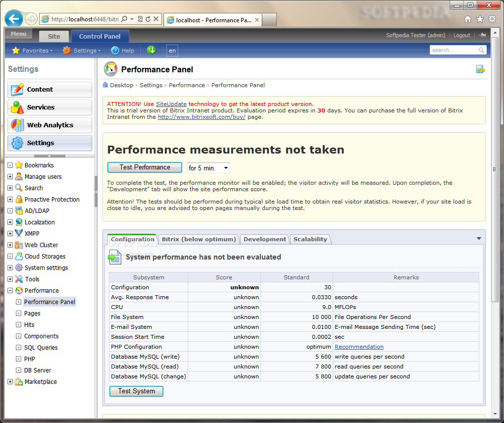Click the Help question mark icon

(x=115, y=51)
